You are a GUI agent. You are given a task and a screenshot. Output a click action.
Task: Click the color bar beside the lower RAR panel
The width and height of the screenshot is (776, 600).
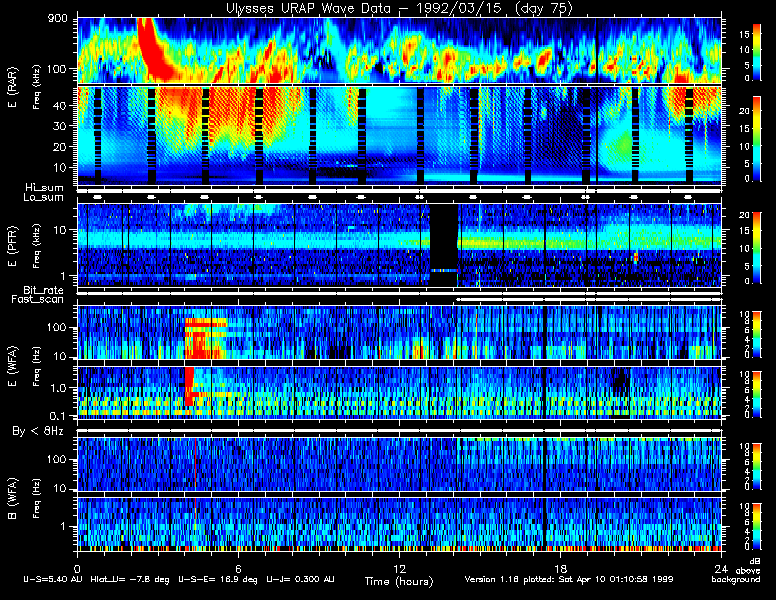click(x=757, y=139)
